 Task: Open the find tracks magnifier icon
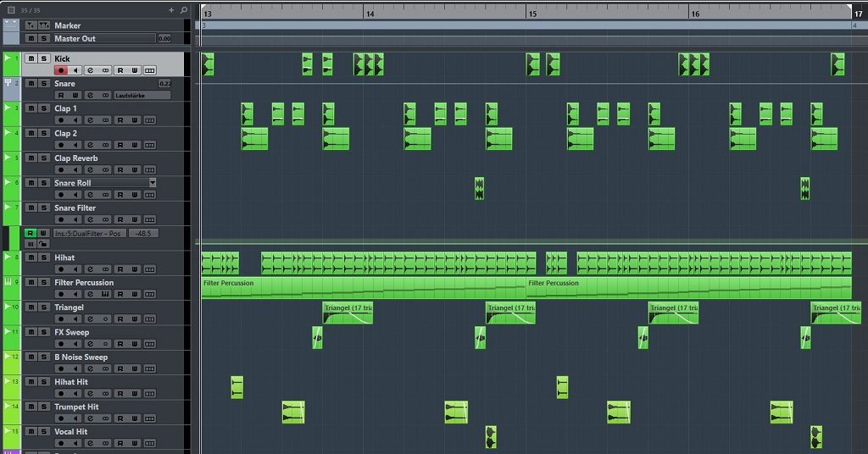[x=184, y=10]
